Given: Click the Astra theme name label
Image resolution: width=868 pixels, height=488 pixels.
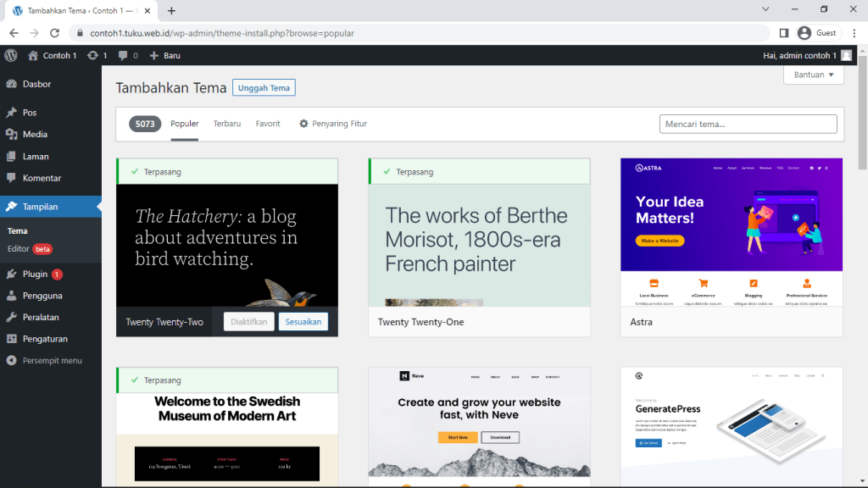Looking at the screenshot, I should (641, 322).
